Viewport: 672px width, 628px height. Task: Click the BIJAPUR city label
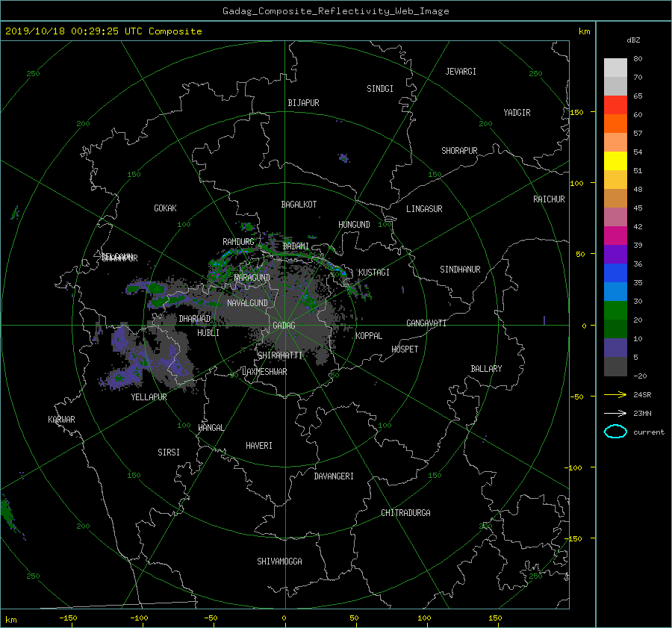(303, 103)
